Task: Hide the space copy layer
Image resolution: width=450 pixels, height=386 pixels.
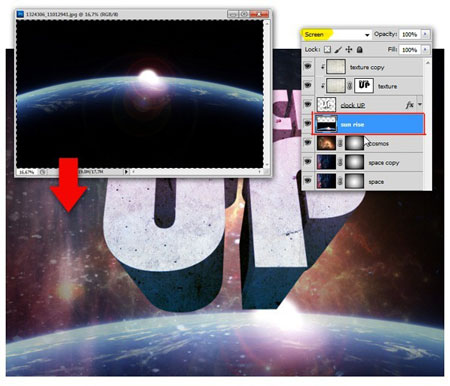Action: pyautogui.click(x=308, y=162)
